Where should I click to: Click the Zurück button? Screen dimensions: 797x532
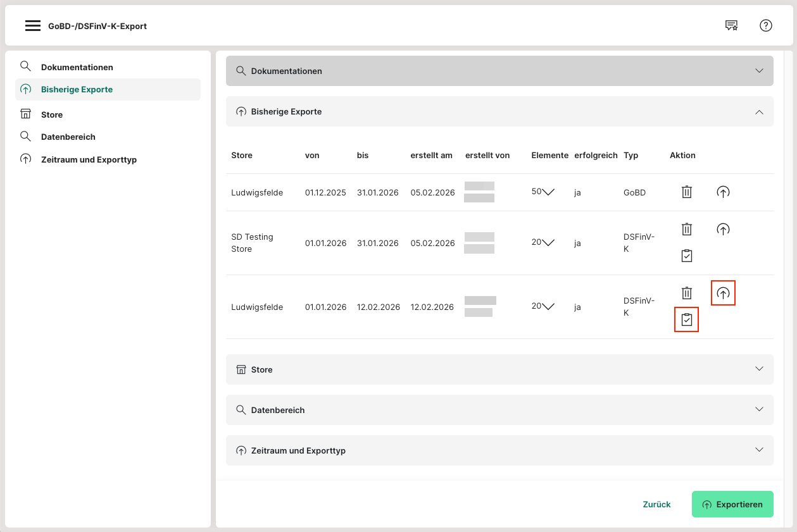pyautogui.click(x=656, y=504)
